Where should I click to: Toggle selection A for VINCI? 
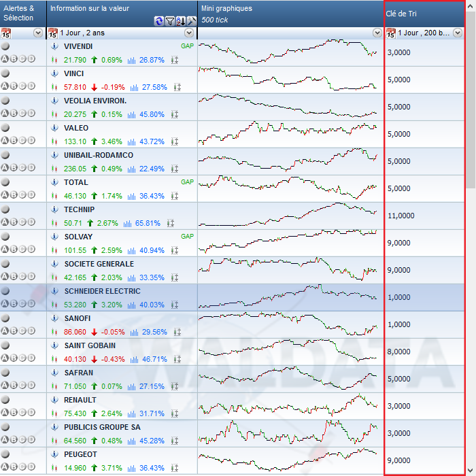pos(5,86)
